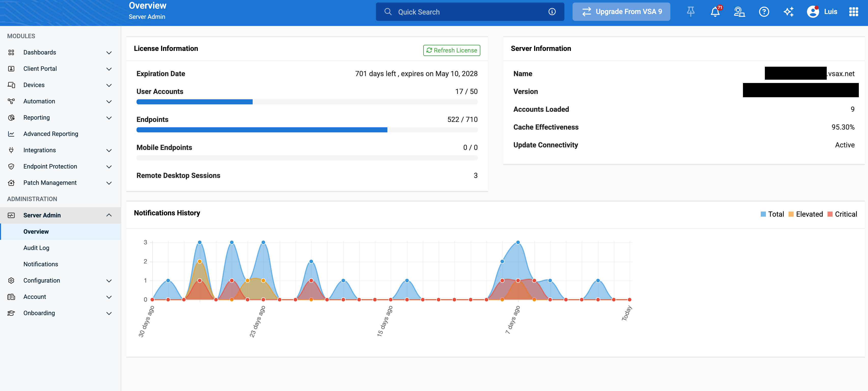
Task: Open the apps grid launcher icon
Action: [x=853, y=12]
